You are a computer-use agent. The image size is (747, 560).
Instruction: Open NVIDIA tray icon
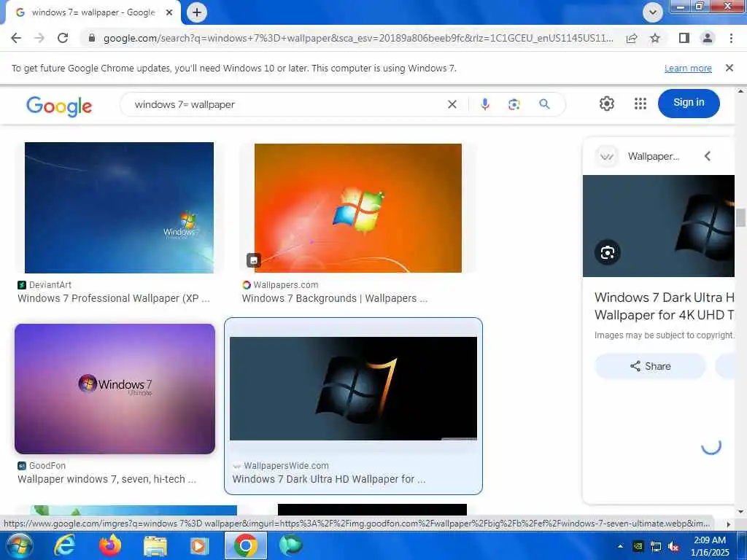coord(638,547)
